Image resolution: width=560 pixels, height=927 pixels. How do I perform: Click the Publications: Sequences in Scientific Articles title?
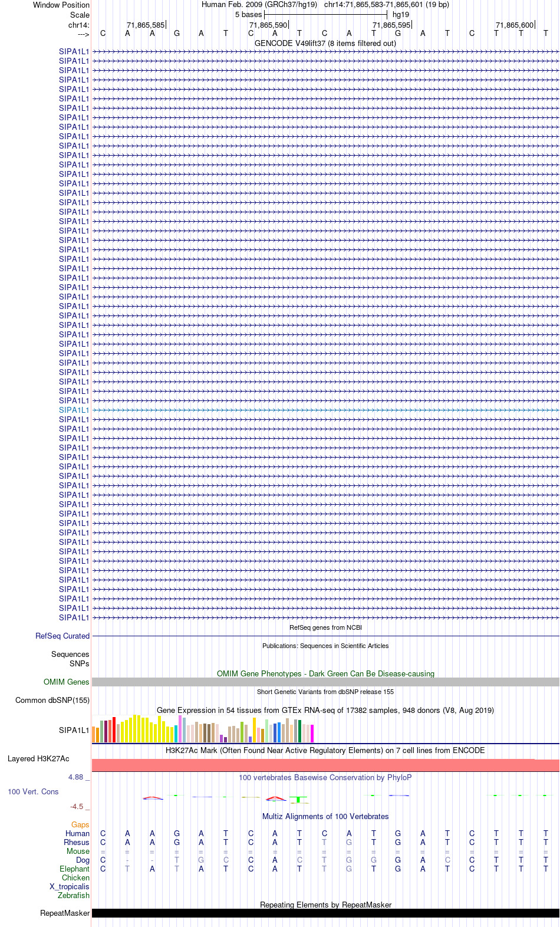(x=325, y=646)
